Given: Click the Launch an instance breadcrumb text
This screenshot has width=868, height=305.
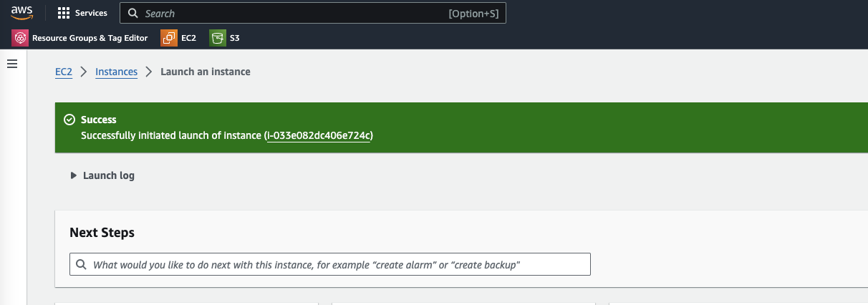Looking at the screenshot, I should (206, 72).
